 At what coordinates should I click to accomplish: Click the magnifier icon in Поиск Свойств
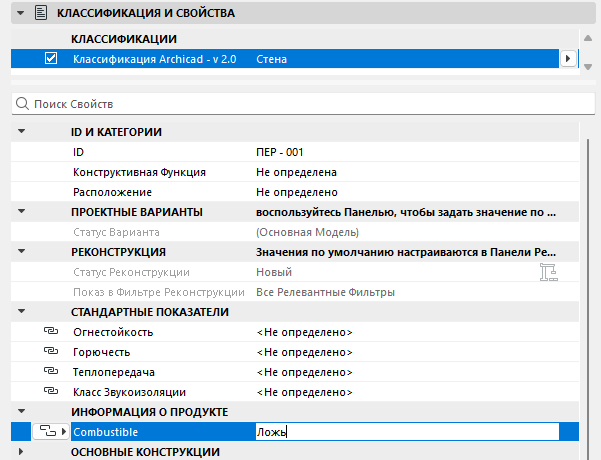coord(22,104)
